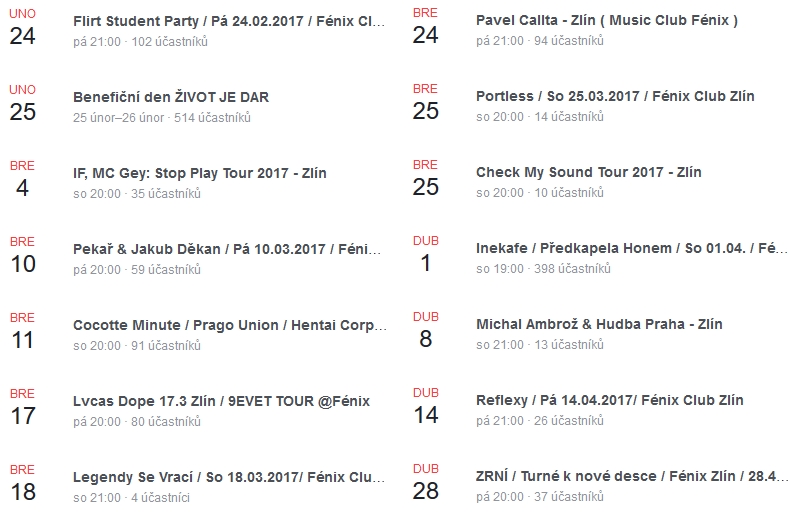Open Pavel Callta - Zlín event
The height and width of the screenshot is (514, 790).
(x=607, y=20)
